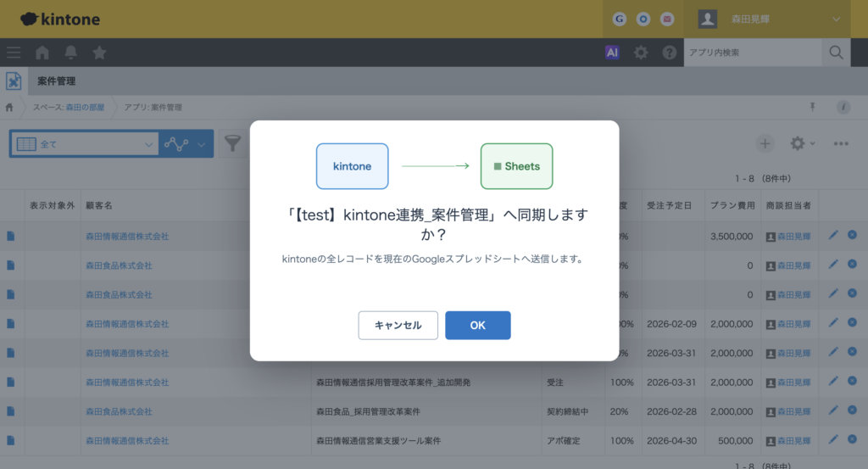Click the 表示対象外 column header
This screenshot has height=469, width=868.
[x=52, y=205]
